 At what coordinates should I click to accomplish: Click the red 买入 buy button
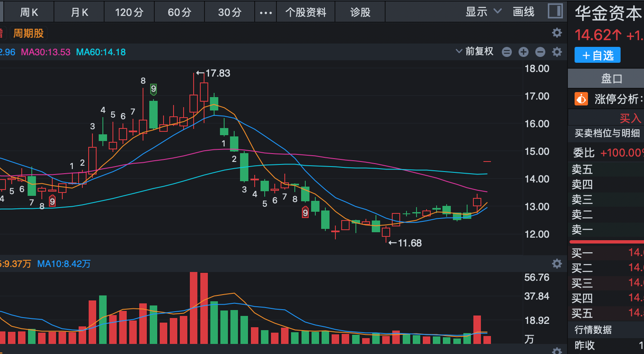631,118
